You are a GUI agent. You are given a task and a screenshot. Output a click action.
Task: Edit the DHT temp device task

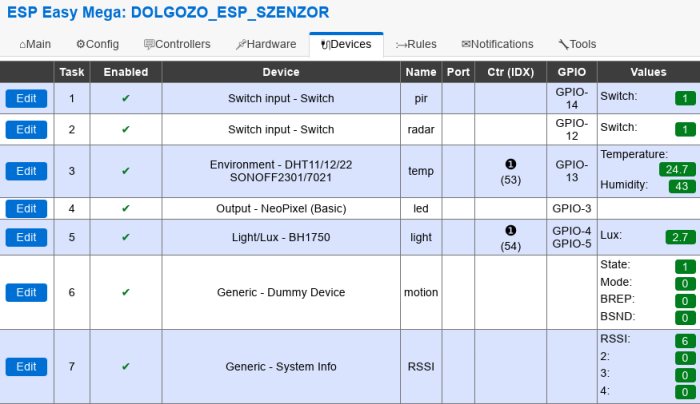[26, 171]
